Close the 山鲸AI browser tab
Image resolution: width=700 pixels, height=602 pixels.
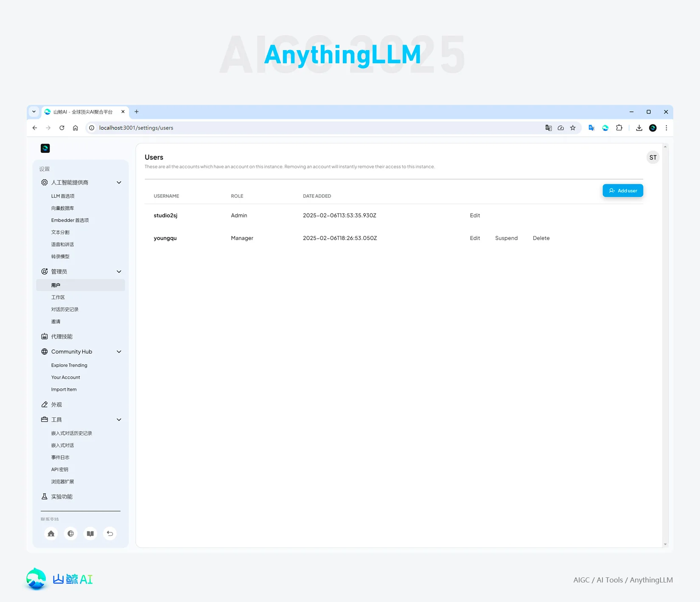point(123,112)
